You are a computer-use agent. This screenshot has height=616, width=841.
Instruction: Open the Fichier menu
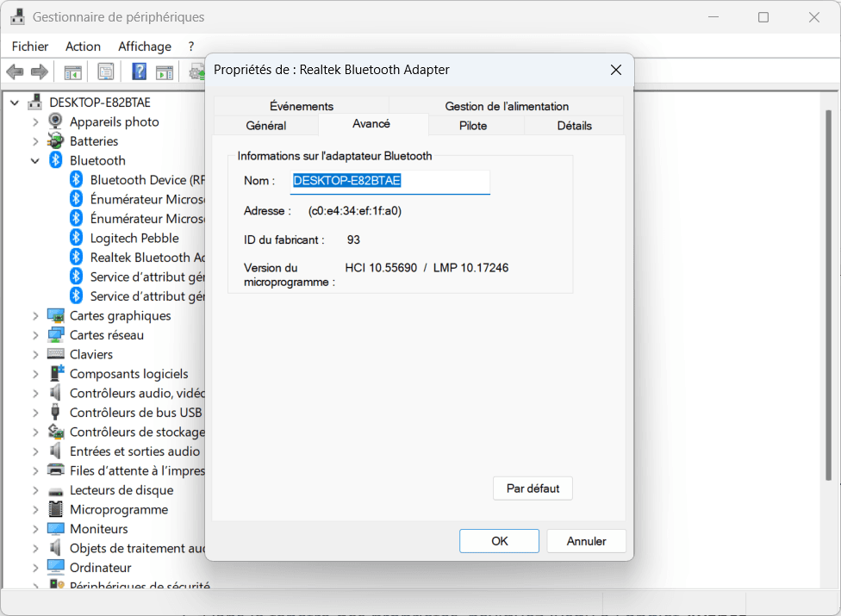tap(30, 47)
